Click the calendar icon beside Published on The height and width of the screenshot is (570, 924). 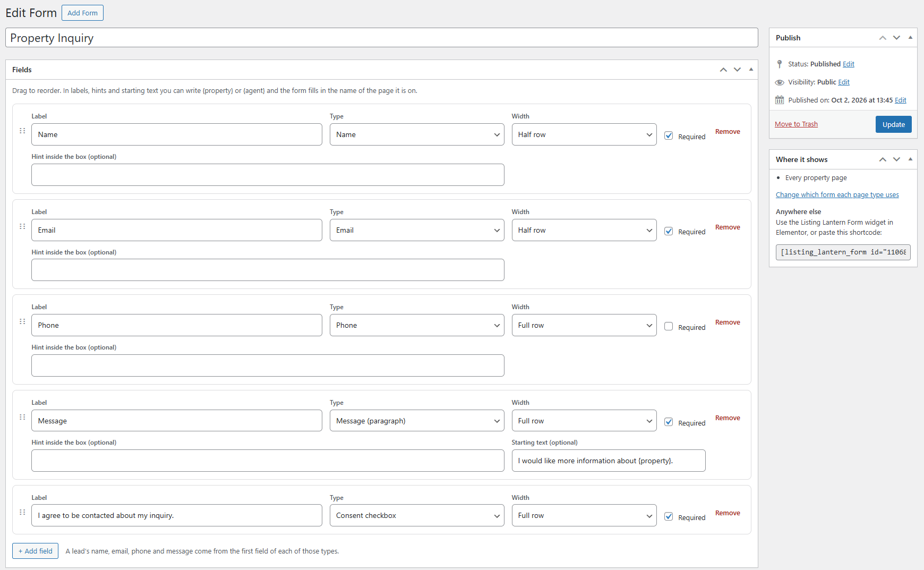pos(780,100)
